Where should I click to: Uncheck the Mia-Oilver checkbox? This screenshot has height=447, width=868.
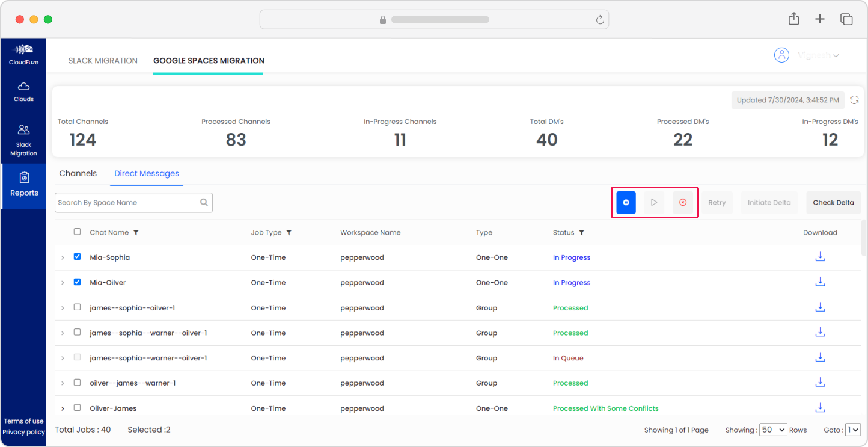click(x=77, y=282)
